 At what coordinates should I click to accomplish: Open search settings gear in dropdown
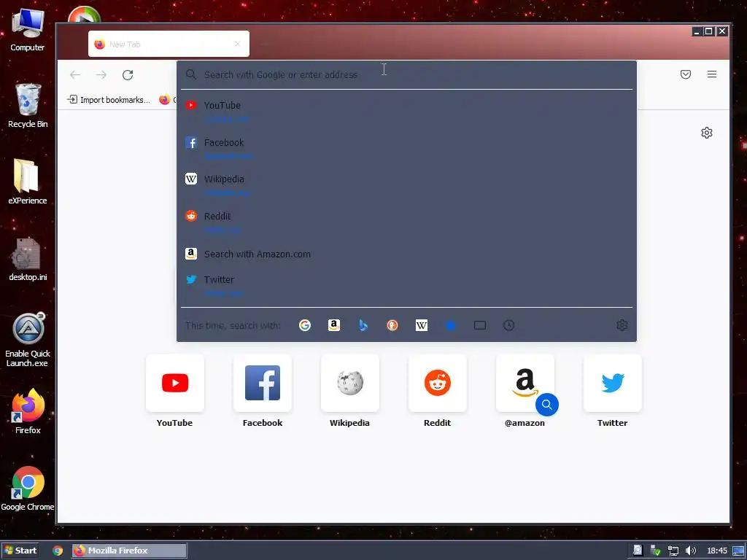[622, 325]
